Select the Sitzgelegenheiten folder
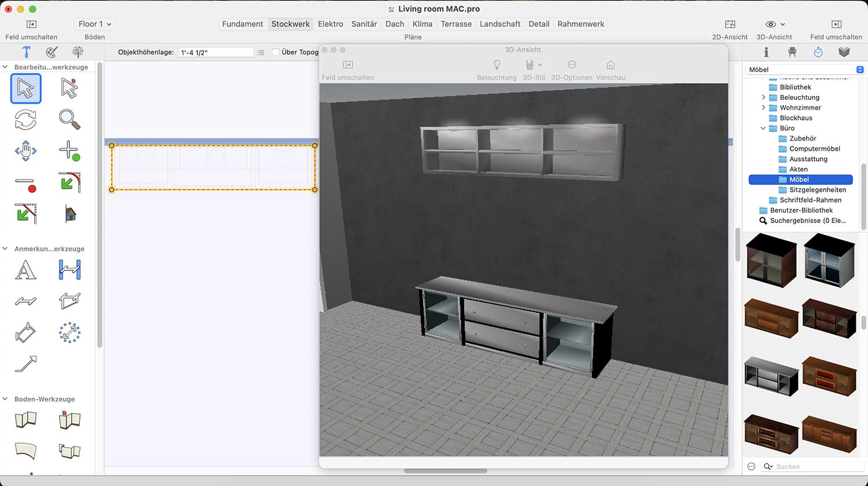The width and height of the screenshot is (868, 486). [817, 190]
